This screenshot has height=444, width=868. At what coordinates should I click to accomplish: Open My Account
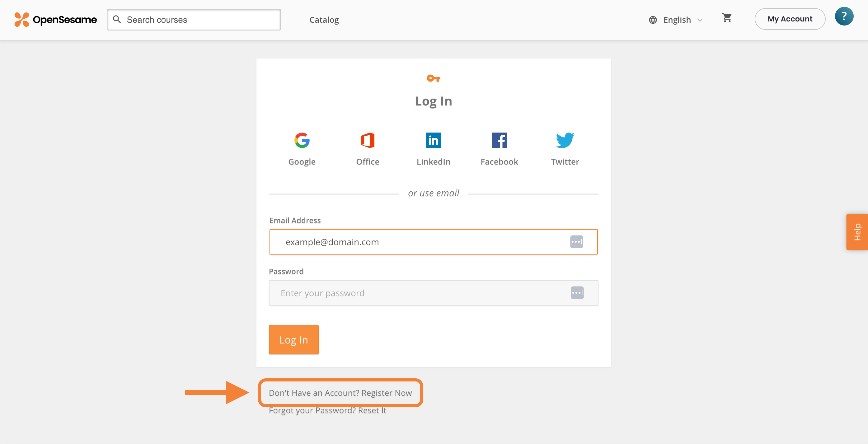tap(790, 19)
